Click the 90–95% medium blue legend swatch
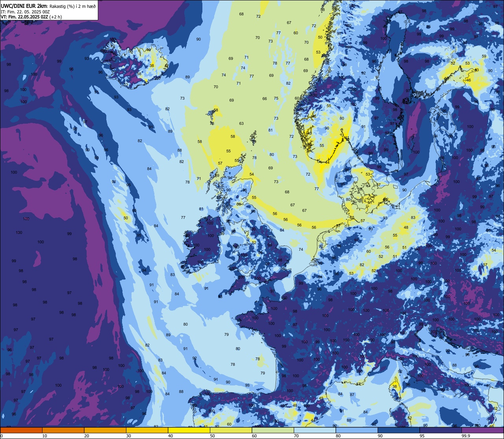The height and width of the screenshot is (439, 504). pyautogui.click(x=398, y=430)
